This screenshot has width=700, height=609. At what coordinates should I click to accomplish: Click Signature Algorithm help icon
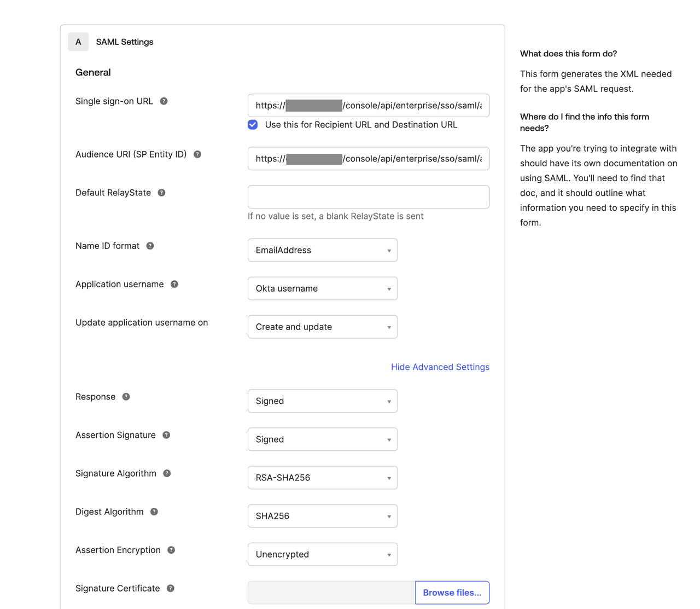pos(167,473)
